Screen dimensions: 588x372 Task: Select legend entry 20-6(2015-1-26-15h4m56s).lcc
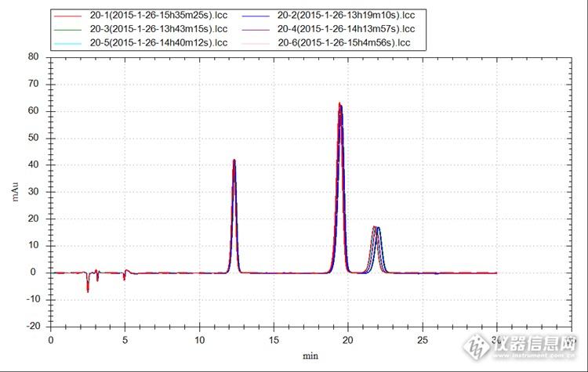(x=344, y=42)
